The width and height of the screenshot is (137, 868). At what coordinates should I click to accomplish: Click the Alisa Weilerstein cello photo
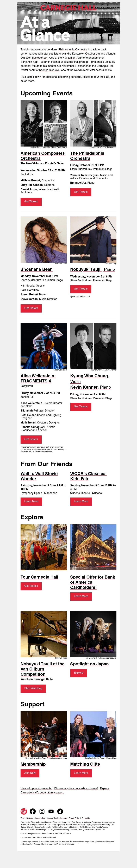tap(43, 346)
